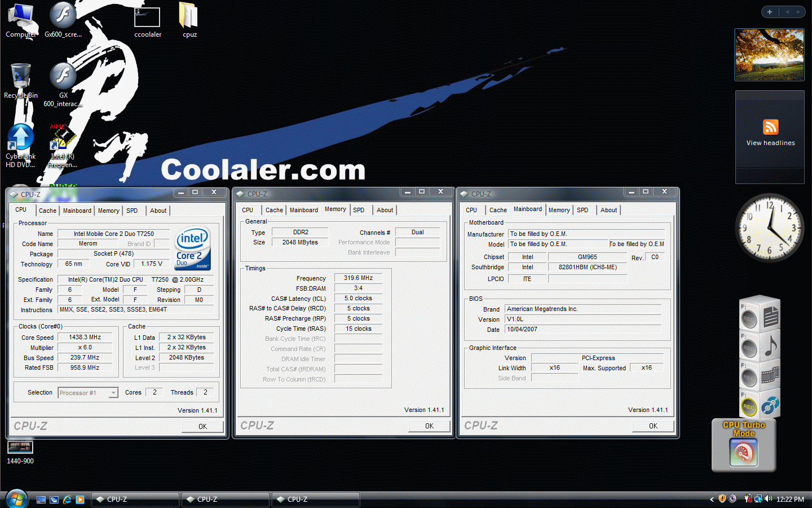Image resolution: width=812 pixels, height=508 pixels.
Task: Open Mainboard tab in Processor CPU-Z window
Action: [77, 211]
